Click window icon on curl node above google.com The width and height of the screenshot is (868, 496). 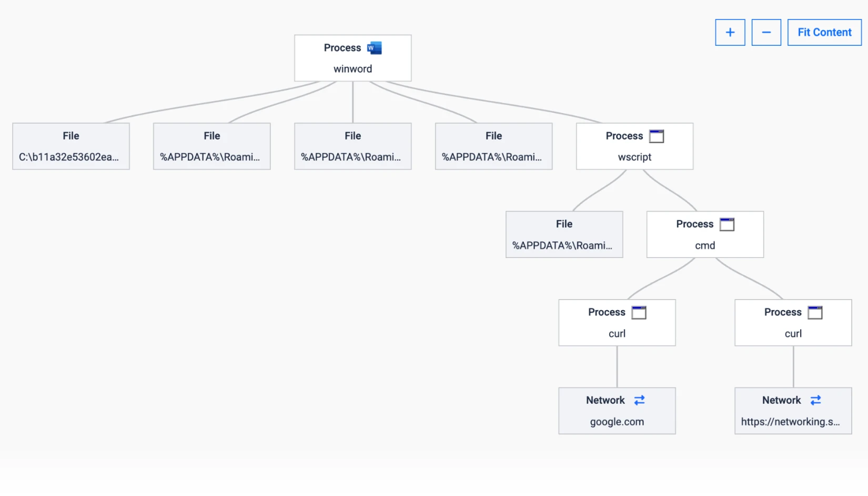pyautogui.click(x=639, y=313)
